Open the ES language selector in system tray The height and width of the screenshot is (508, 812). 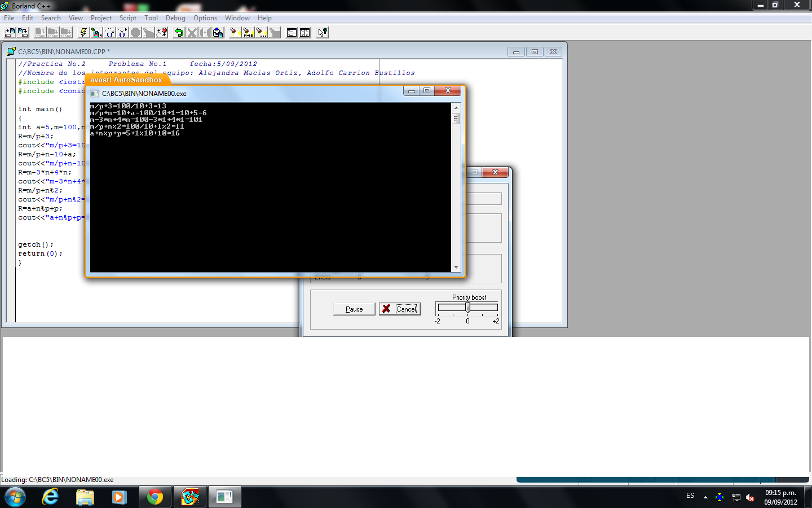point(690,496)
